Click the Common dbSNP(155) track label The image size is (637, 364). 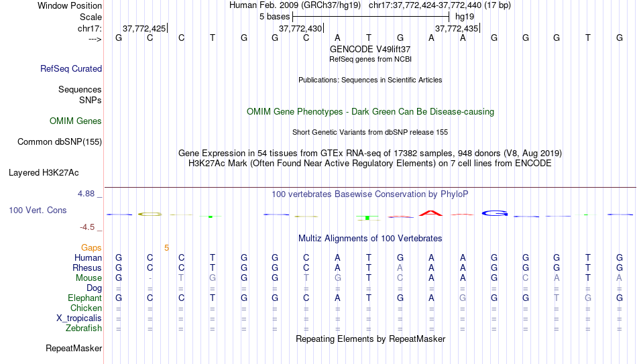coord(59,142)
